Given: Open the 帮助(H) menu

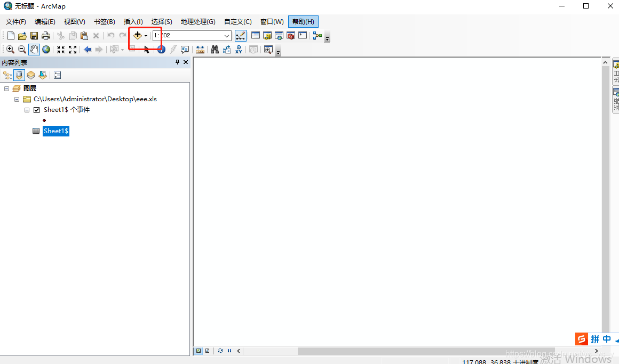Looking at the screenshot, I should (303, 22).
